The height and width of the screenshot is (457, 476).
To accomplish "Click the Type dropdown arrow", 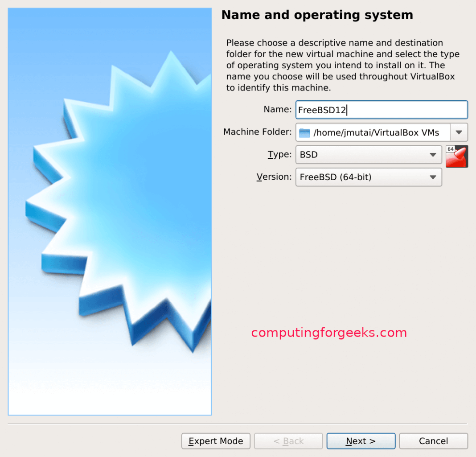I will (433, 155).
